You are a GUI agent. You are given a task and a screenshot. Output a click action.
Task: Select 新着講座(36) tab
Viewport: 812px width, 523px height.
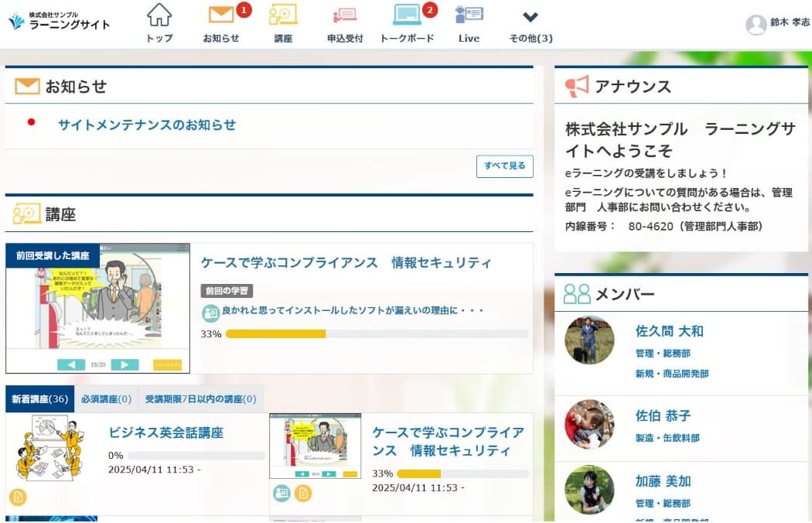point(40,399)
